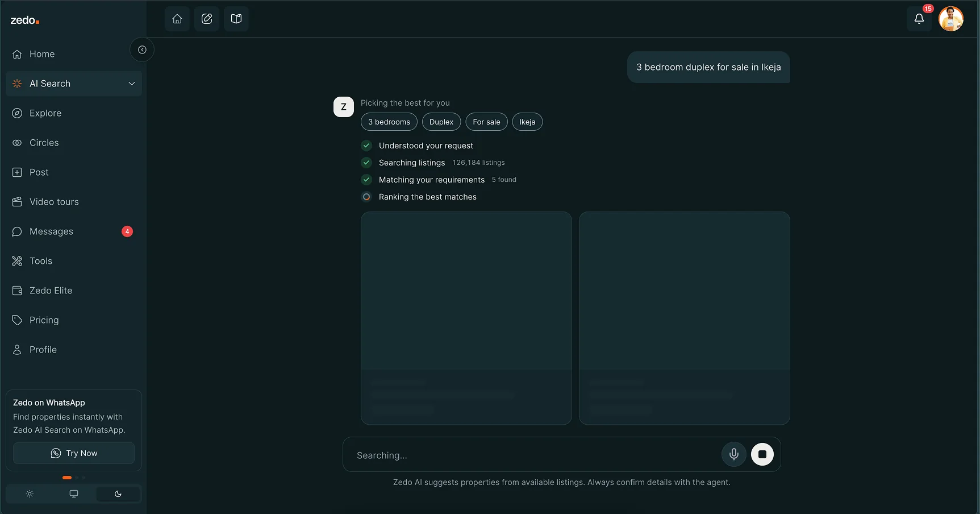Click the Duplex filter chip
This screenshot has width=980, height=514.
point(441,122)
